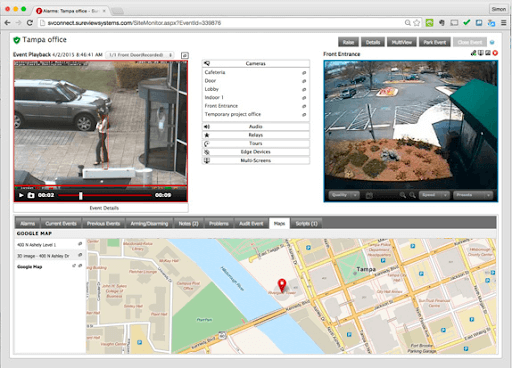Open the pop-out icon beside Lobby camera
512x368 pixels.
(x=304, y=89)
